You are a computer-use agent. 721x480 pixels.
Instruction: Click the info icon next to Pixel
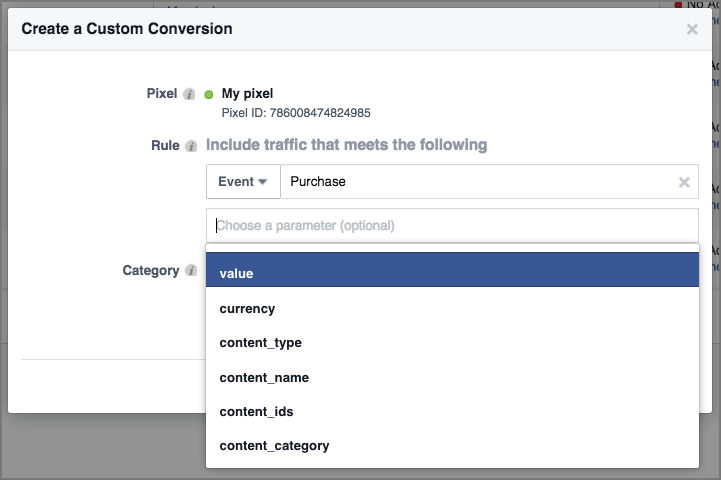pos(189,94)
